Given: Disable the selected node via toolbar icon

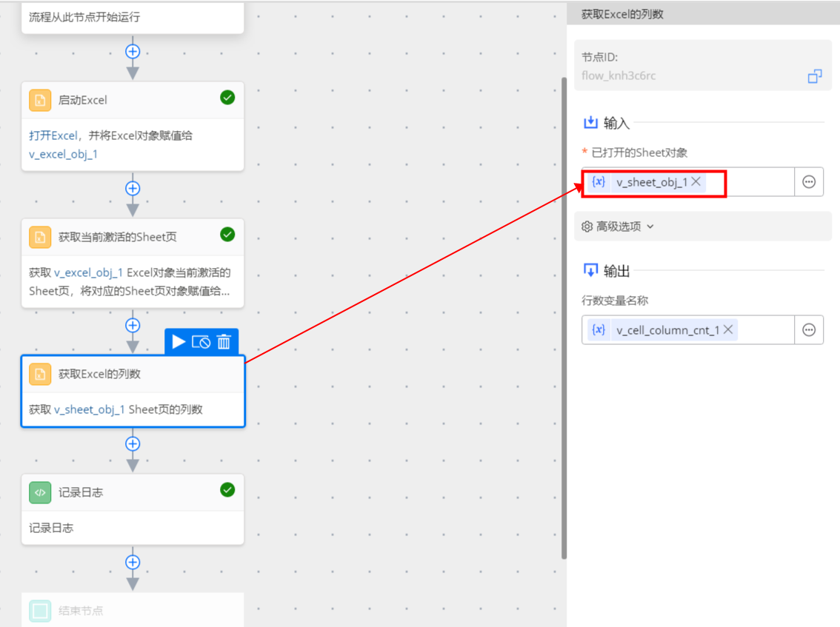Looking at the screenshot, I should (x=201, y=341).
